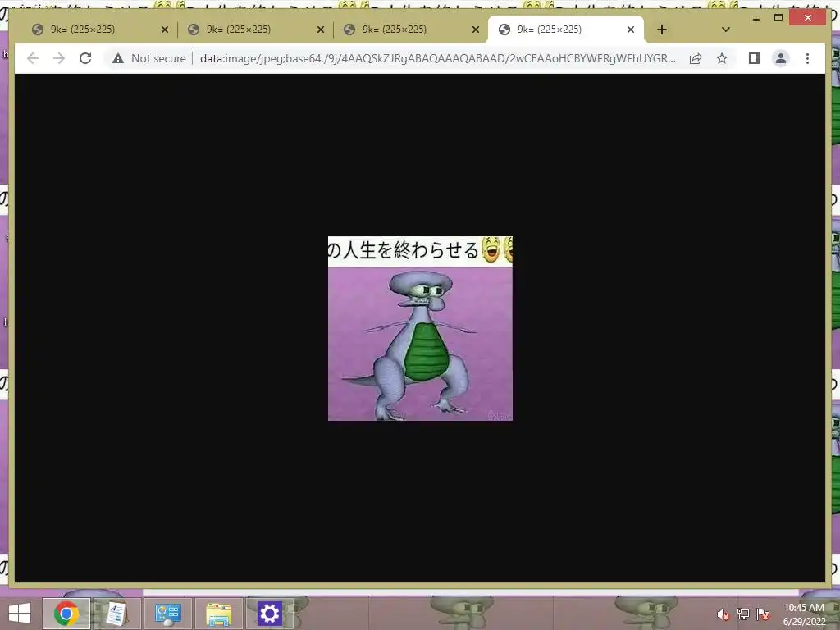Open Chrome's three-dot menu
Viewport: 840px width, 630px height.
click(x=807, y=58)
